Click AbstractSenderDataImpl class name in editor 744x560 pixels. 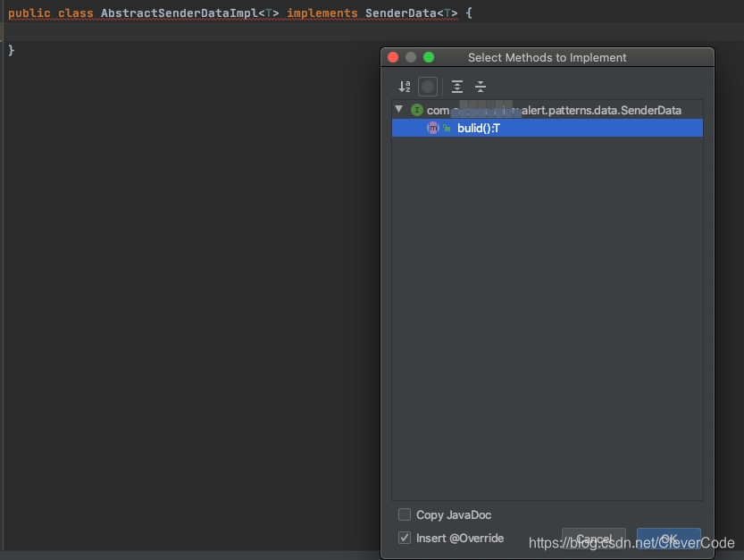coord(180,13)
